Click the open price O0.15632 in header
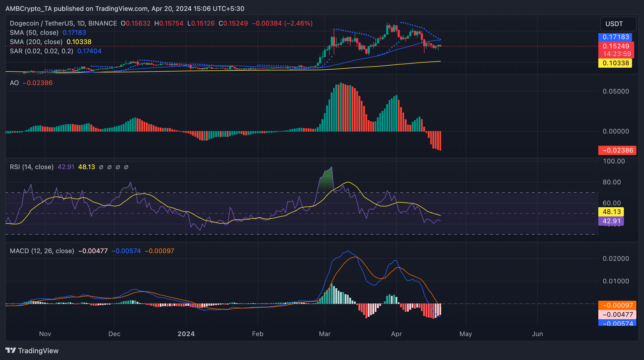The image size is (644, 360). coord(136,23)
